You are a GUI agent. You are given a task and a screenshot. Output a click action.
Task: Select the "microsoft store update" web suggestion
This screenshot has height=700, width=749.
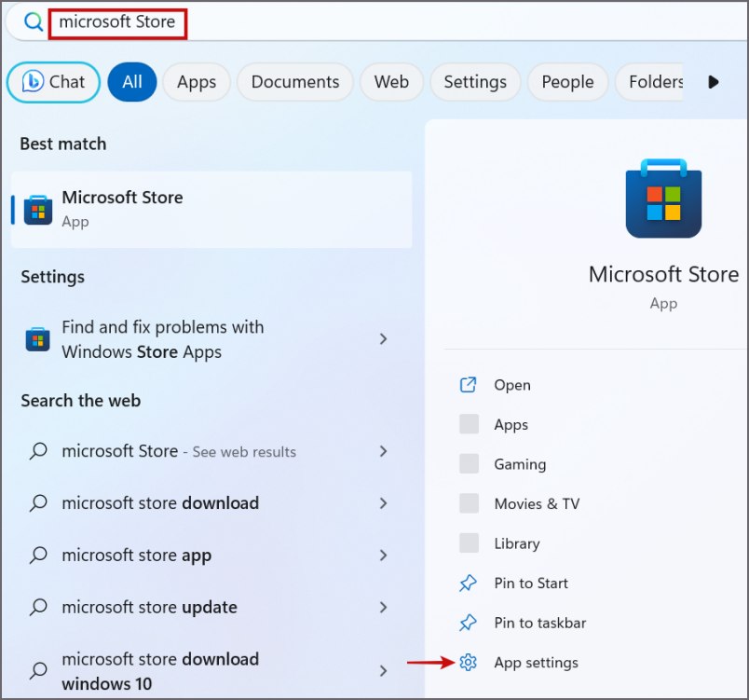tap(211, 608)
